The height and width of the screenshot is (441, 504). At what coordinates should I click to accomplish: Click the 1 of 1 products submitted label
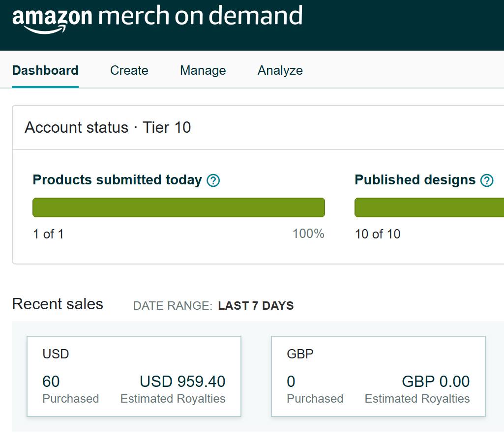click(47, 234)
